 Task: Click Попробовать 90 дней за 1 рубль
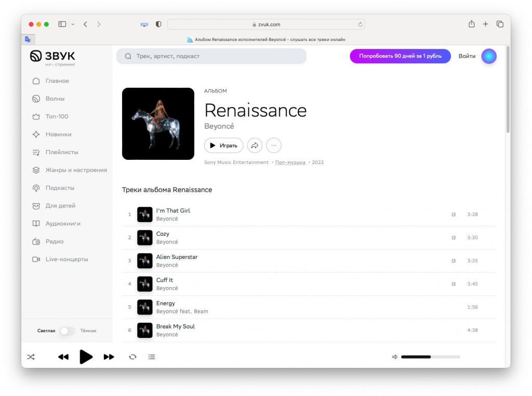point(400,56)
